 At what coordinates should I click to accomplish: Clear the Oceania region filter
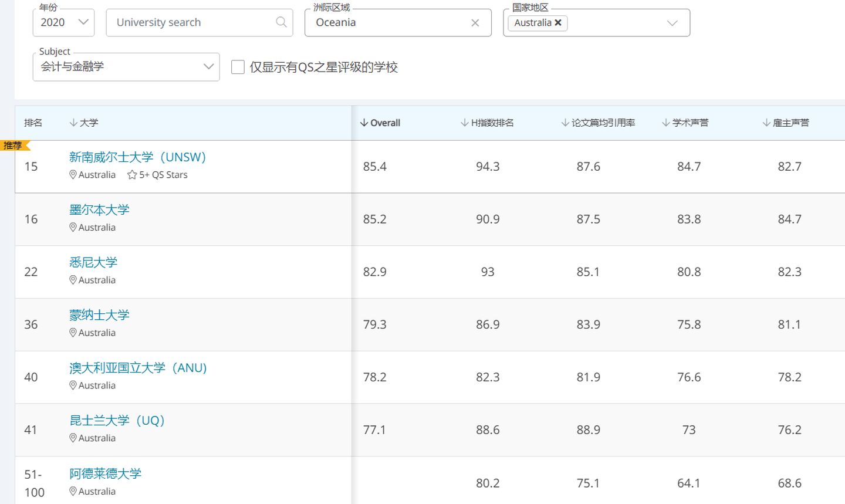point(475,23)
